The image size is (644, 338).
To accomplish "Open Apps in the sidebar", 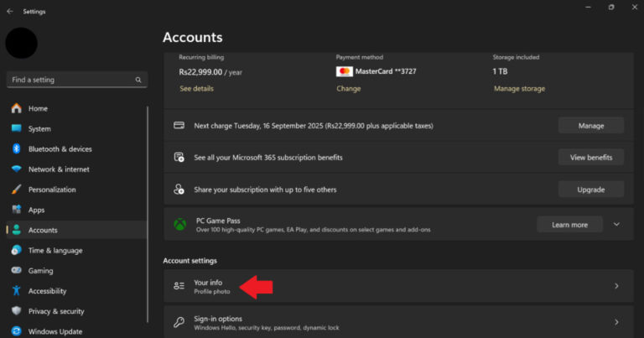I will click(76, 210).
